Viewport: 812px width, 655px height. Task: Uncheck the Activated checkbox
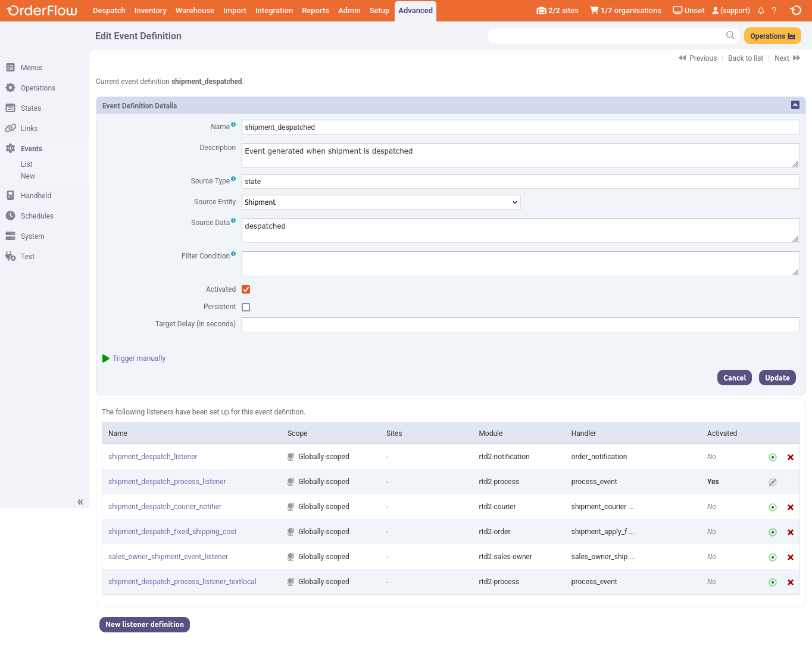246,289
